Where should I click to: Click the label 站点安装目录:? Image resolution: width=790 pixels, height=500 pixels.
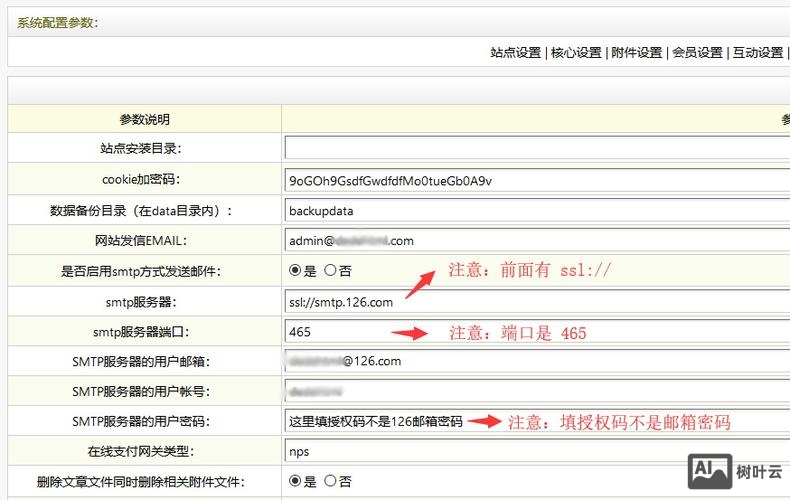click(x=141, y=149)
